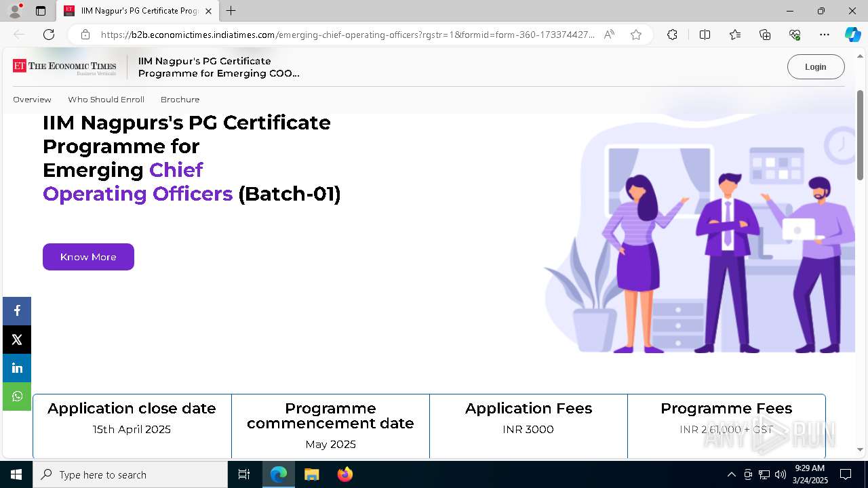Click Type here to search box
The height and width of the screenshot is (488, 868).
130,474
